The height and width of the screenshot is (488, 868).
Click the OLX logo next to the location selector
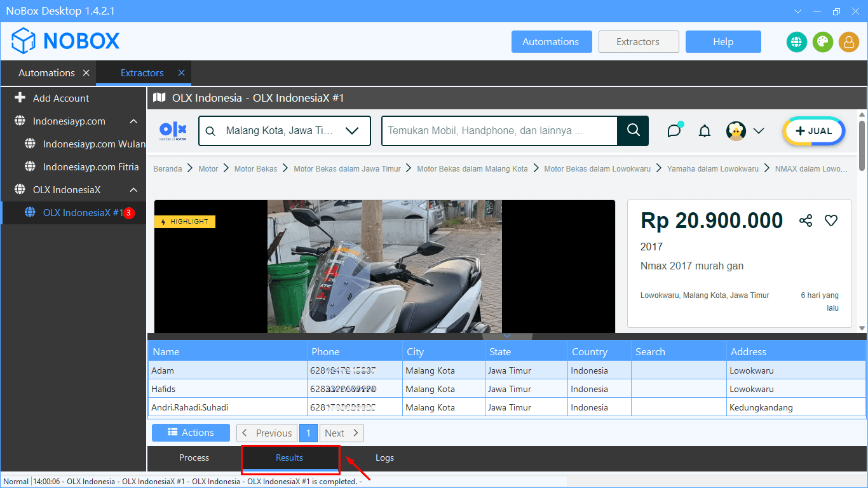point(172,130)
